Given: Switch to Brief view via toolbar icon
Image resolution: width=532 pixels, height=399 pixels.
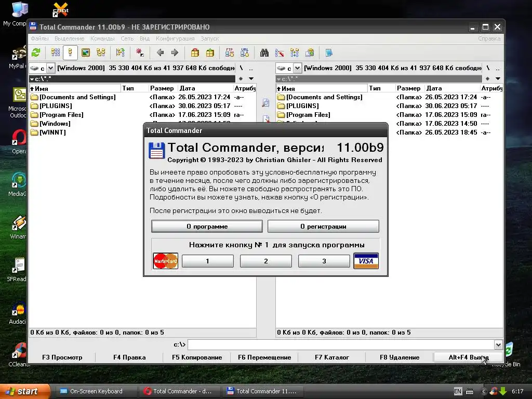Looking at the screenshot, I should click(x=55, y=52).
